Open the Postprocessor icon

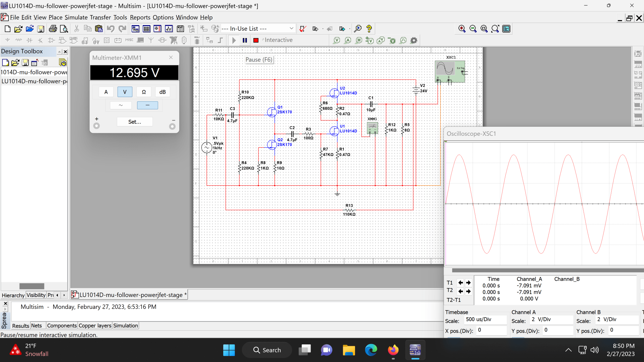180,29
